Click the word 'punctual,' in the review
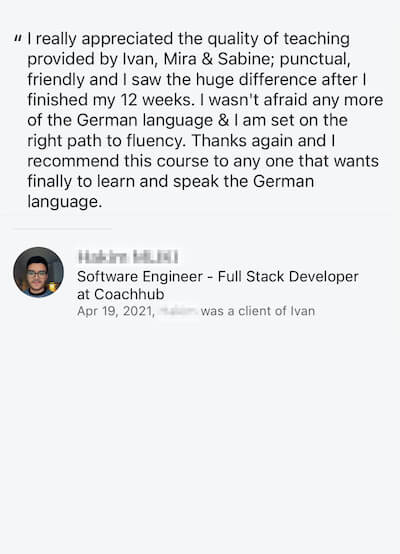 315,59
